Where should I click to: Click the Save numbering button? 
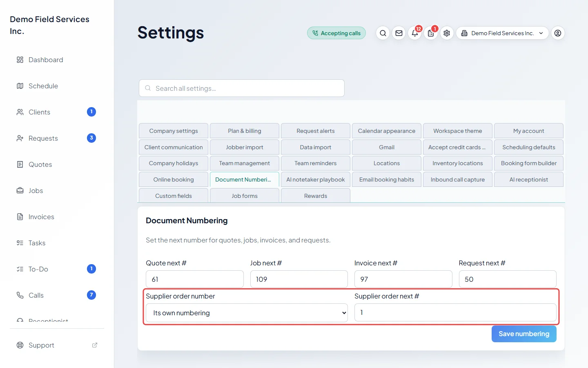[x=524, y=334]
